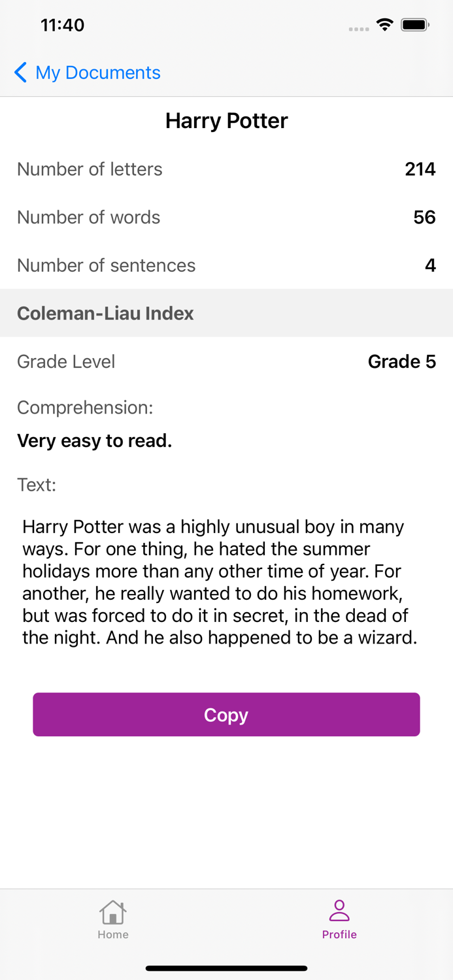The width and height of the screenshot is (453, 980).
Task: Tap the Coleman-Liau Index section header
Action: tap(105, 313)
